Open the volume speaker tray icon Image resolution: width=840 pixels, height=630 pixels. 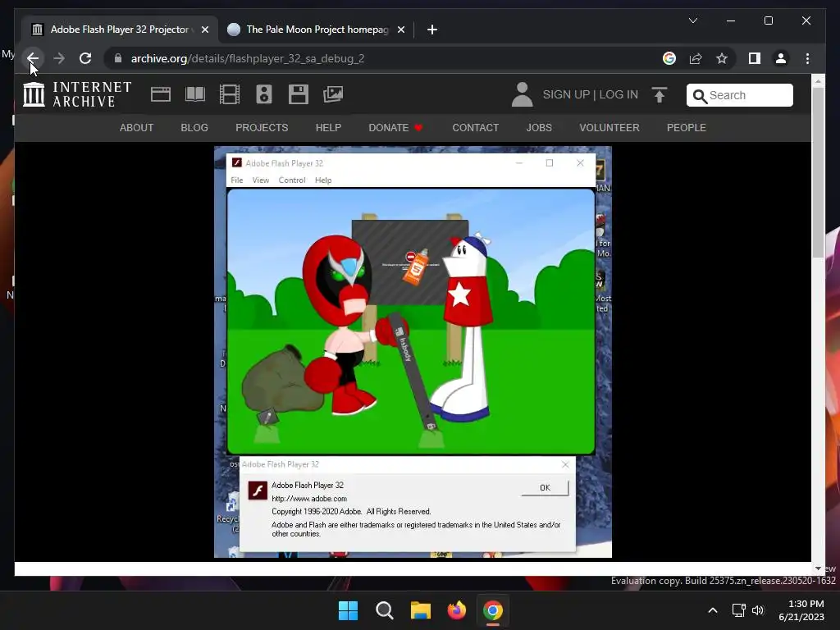(x=758, y=610)
